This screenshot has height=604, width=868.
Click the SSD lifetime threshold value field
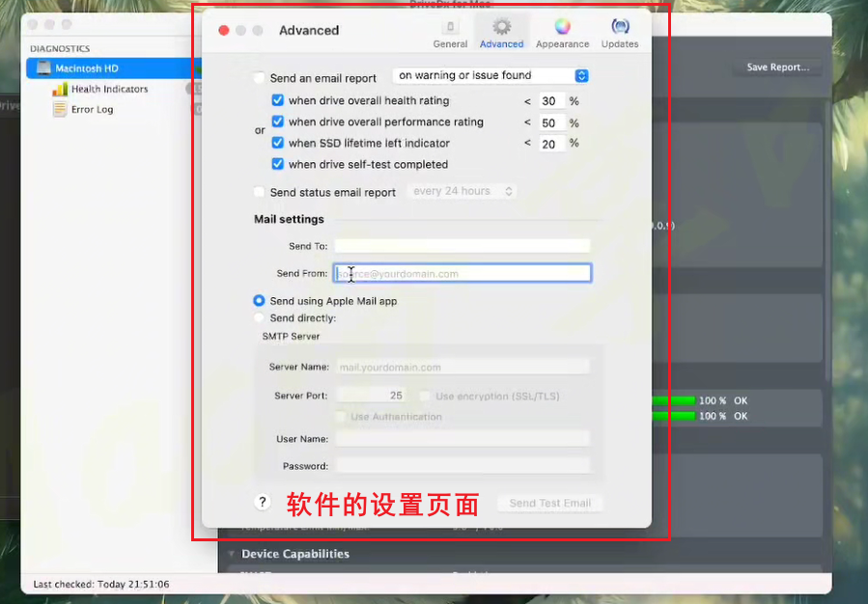tap(551, 144)
